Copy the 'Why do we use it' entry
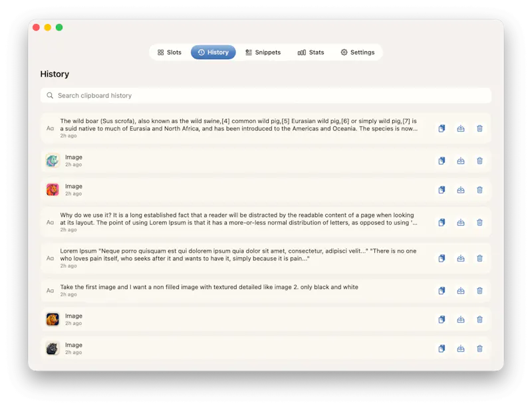Image resolution: width=532 pixels, height=408 pixels. (442, 223)
